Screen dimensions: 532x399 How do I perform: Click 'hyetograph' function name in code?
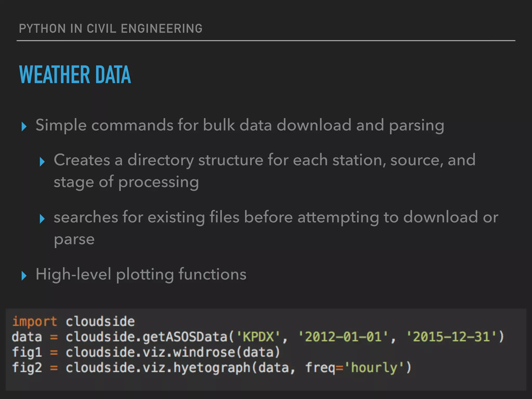pyautogui.click(x=212, y=368)
